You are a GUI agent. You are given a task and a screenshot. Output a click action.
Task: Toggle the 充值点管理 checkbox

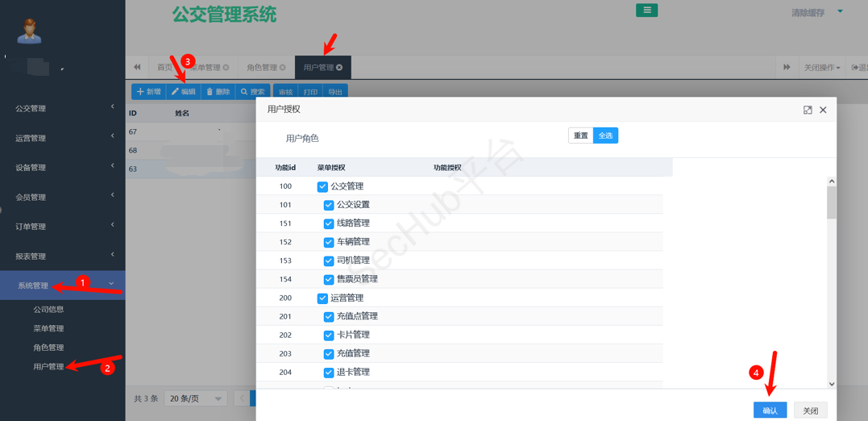(x=329, y=317)
